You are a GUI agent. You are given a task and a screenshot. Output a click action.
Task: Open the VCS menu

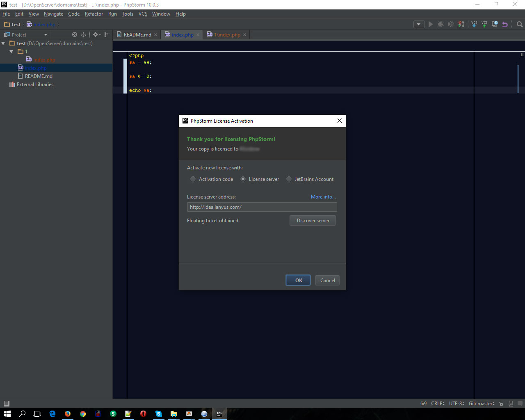pyautogui.click(x=143, y=14)
